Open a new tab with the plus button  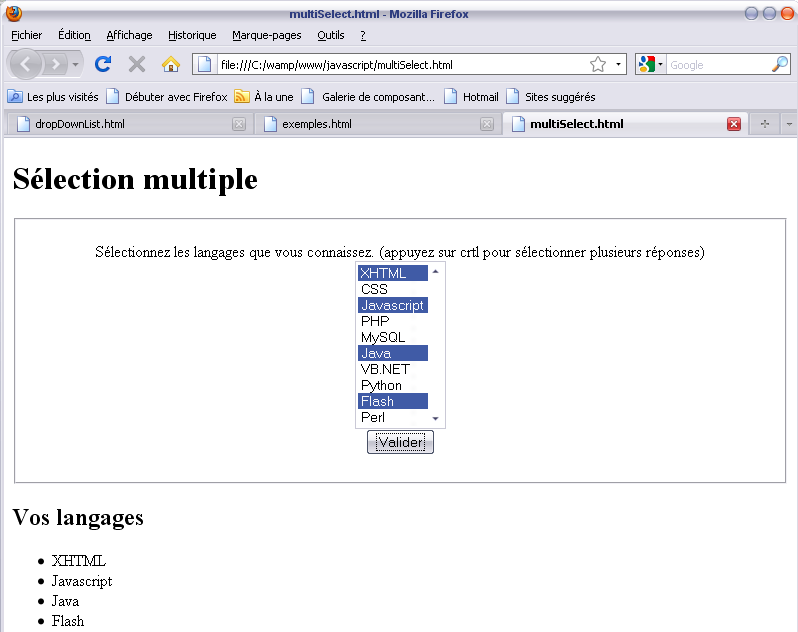tap(765, 124)
